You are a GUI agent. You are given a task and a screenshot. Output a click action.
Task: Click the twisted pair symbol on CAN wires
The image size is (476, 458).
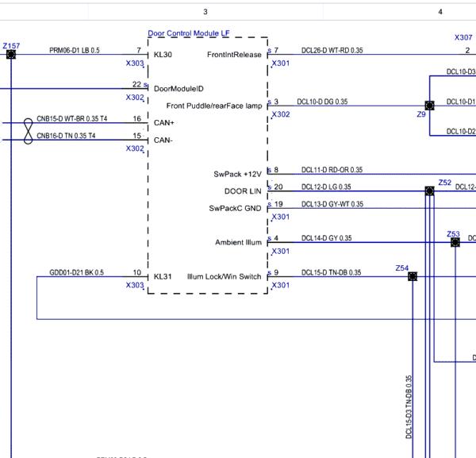29,131
